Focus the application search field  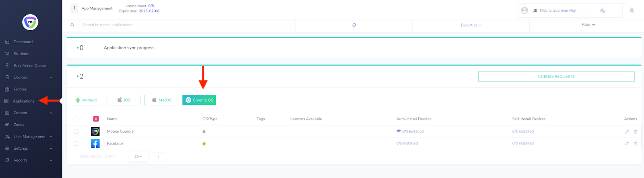181,25
